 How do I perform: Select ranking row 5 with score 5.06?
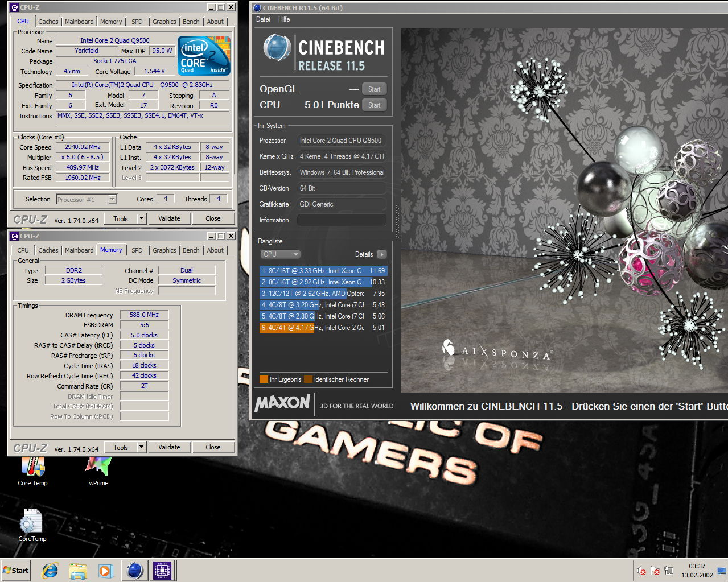(323, 316)
